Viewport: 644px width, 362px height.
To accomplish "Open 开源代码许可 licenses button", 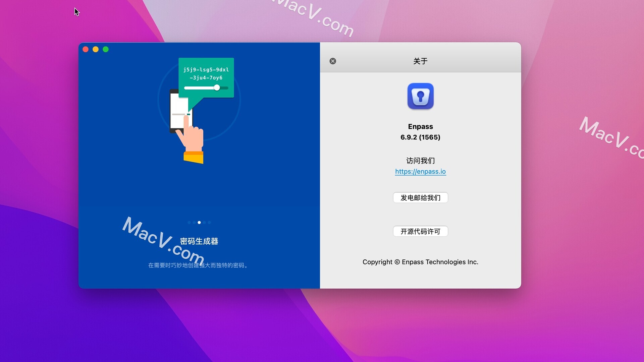I will point(420,231).
